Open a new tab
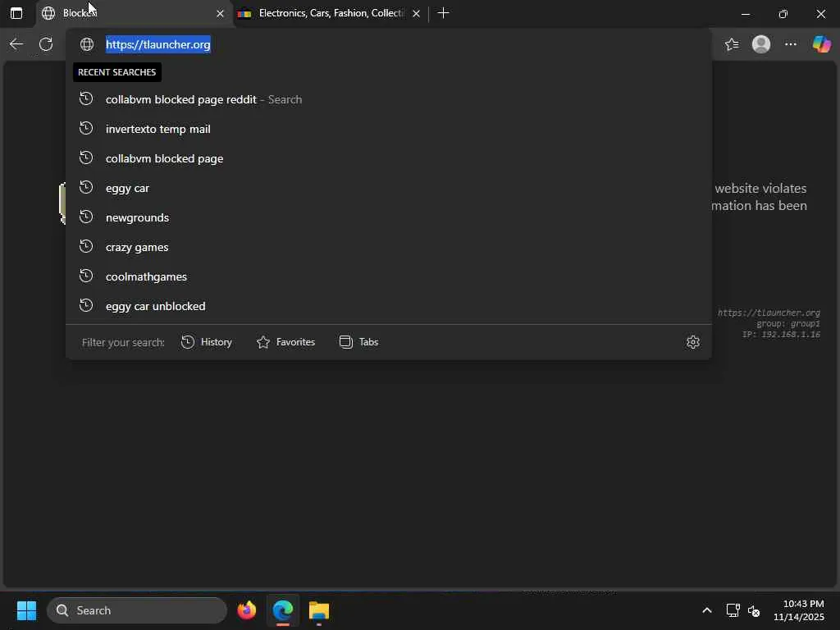Viewport: 840px width, 630px height. (x=443, y=13)
